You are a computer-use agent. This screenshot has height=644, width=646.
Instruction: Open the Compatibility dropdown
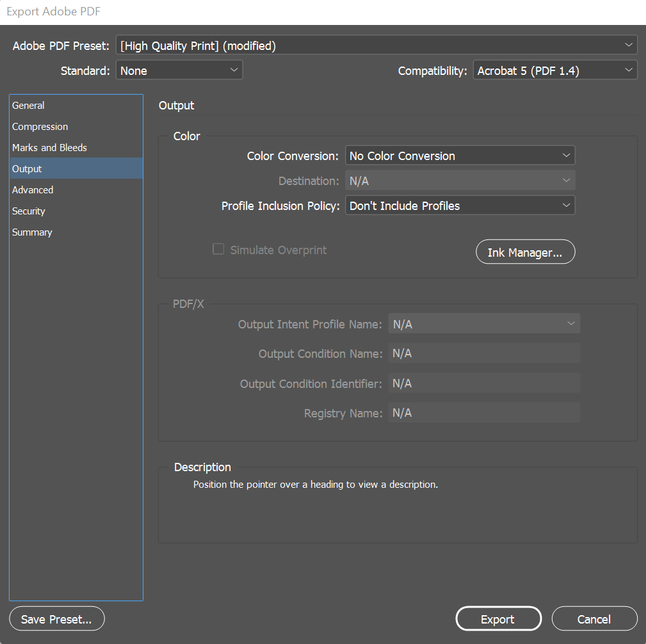[x=555, y=70]
